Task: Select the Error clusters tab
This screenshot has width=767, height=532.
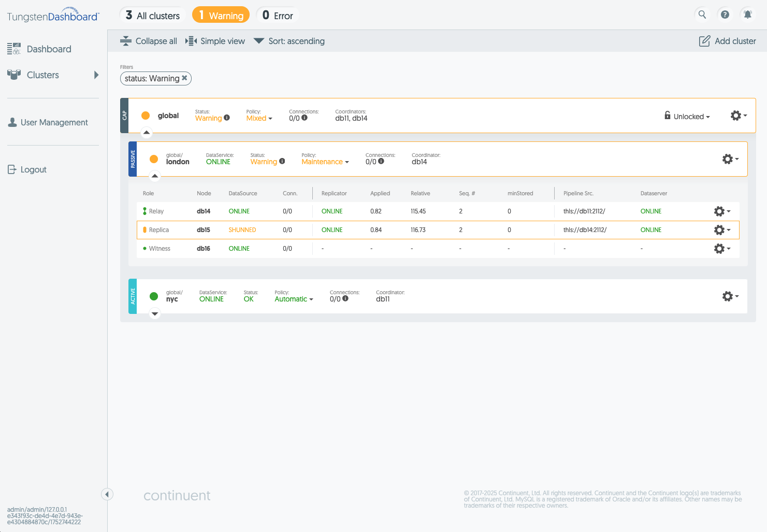Action: tap(278, 15)
